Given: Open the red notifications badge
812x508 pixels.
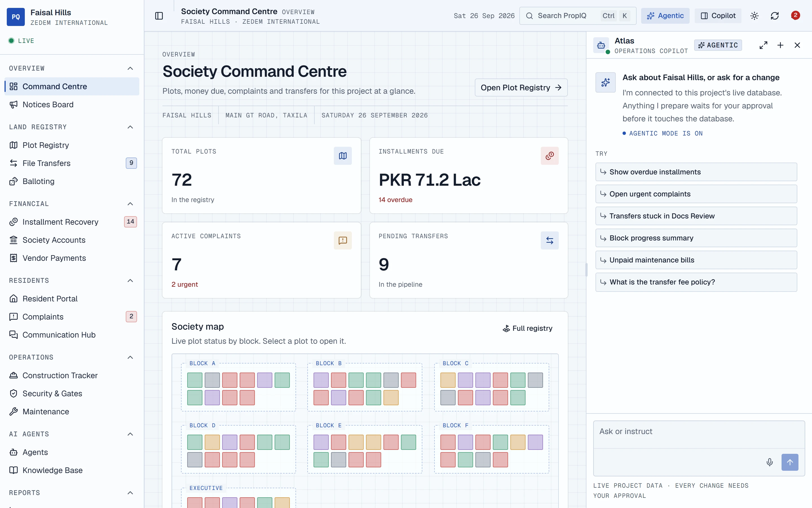Looking at the screenshot, I should pyautogui.click(x=795, y=15).
